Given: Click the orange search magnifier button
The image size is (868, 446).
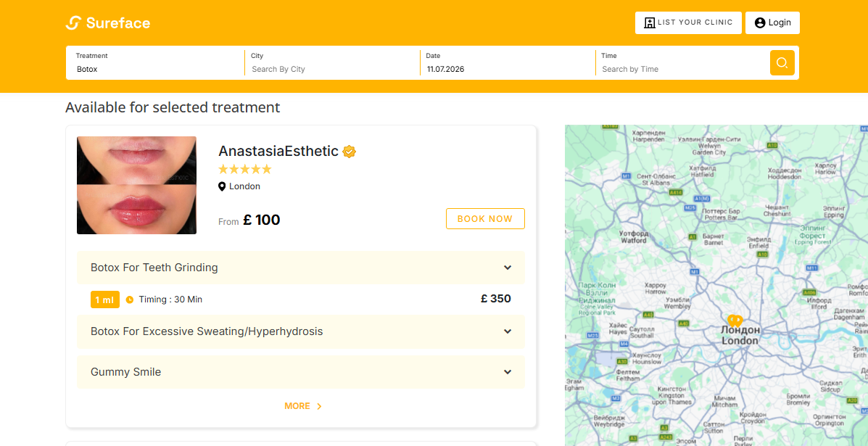Looking at the screenshot, I should coord(782,62).
